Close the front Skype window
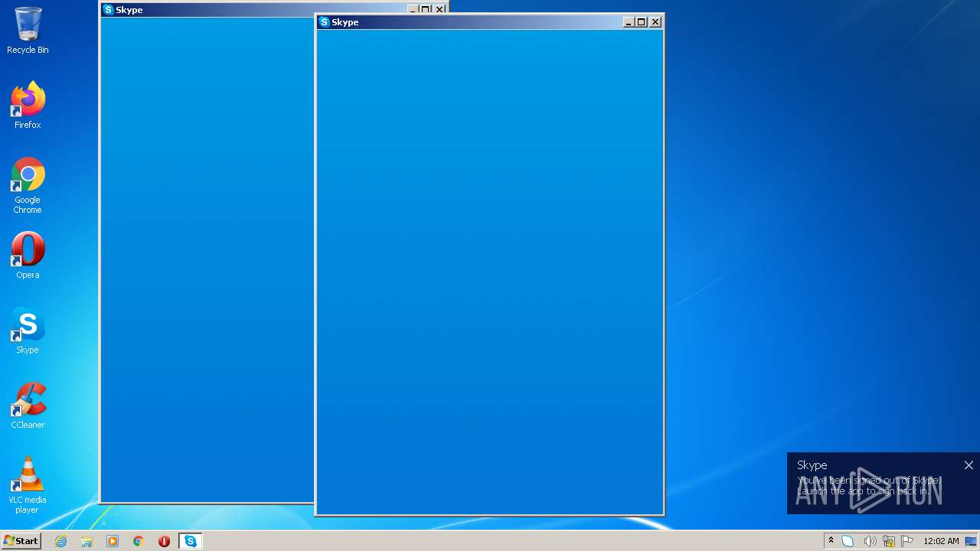980x551 pixels. point(655,22)
